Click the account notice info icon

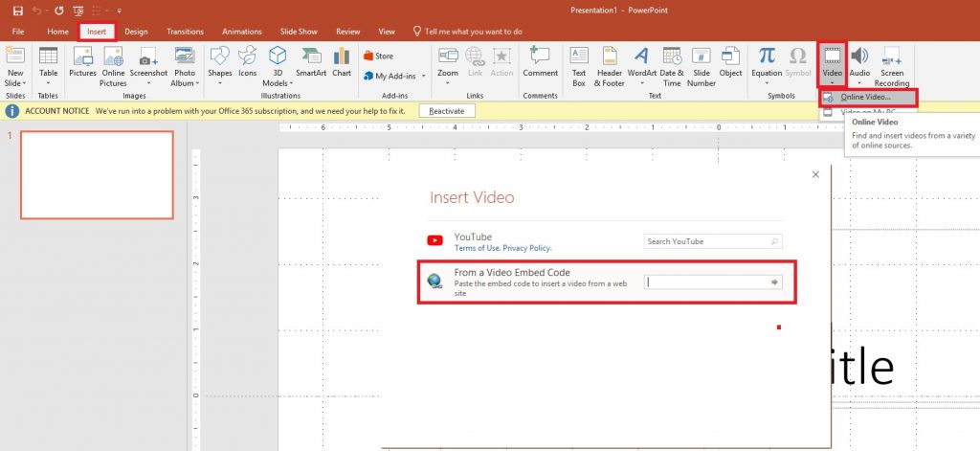pos(12,111)
